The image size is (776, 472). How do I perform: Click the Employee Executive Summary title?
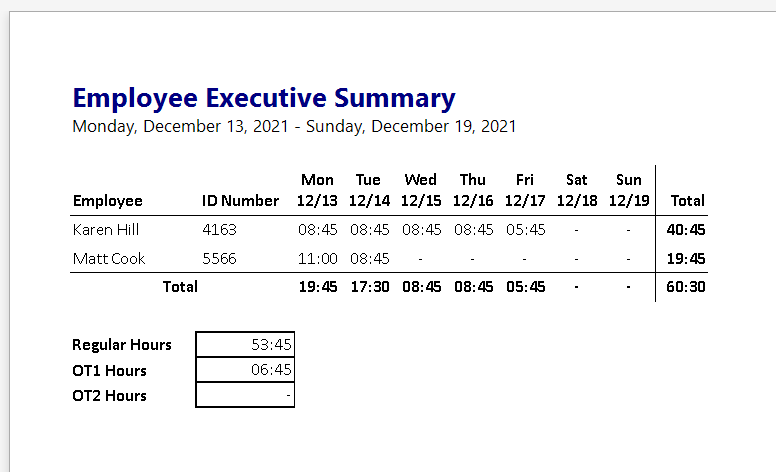click(264, 98)
